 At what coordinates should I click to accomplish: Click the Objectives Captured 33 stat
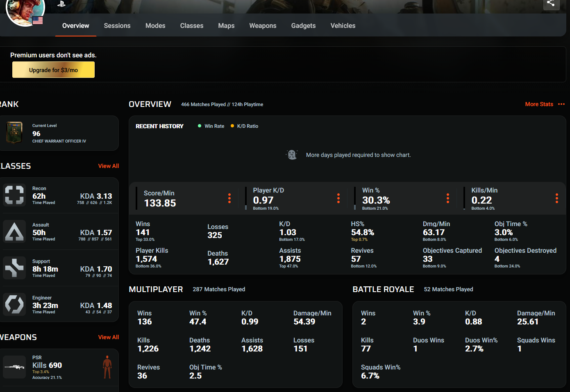tap(452, 258)
